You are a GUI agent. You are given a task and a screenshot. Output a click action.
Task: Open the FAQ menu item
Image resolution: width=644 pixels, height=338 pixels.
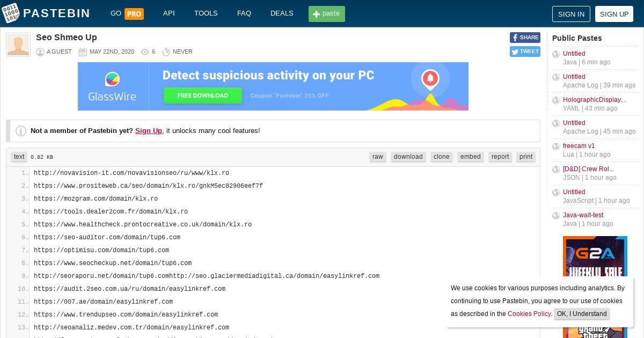(244, 13)
